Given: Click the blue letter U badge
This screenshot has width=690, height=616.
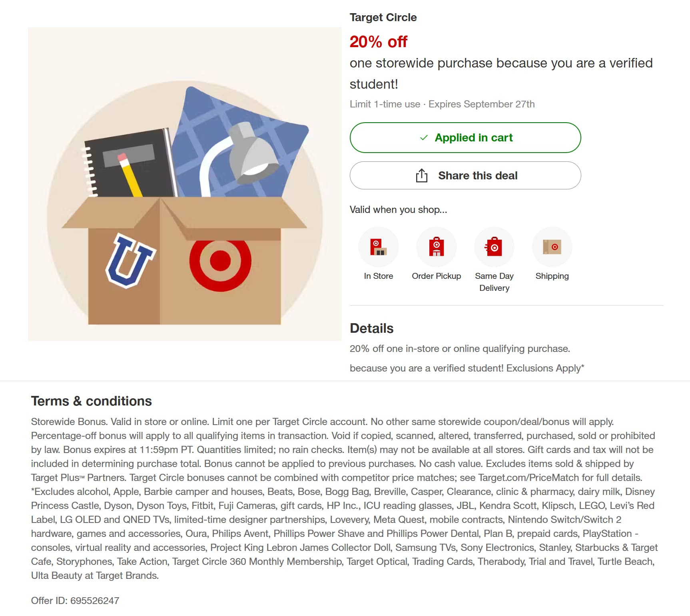Looking at the screenshot, I should click(130, 260).
